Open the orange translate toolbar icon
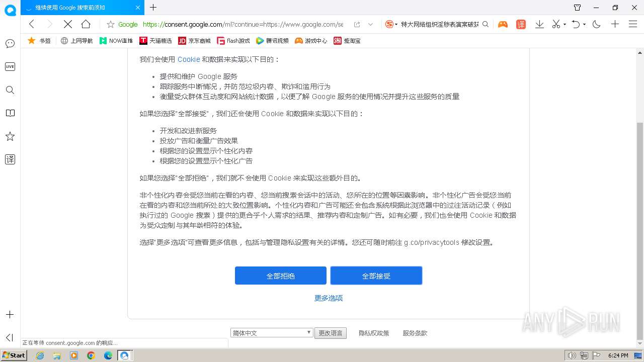The height and width of the screenshot is (362, 644). pyautogui.click(x=521, y=24)
